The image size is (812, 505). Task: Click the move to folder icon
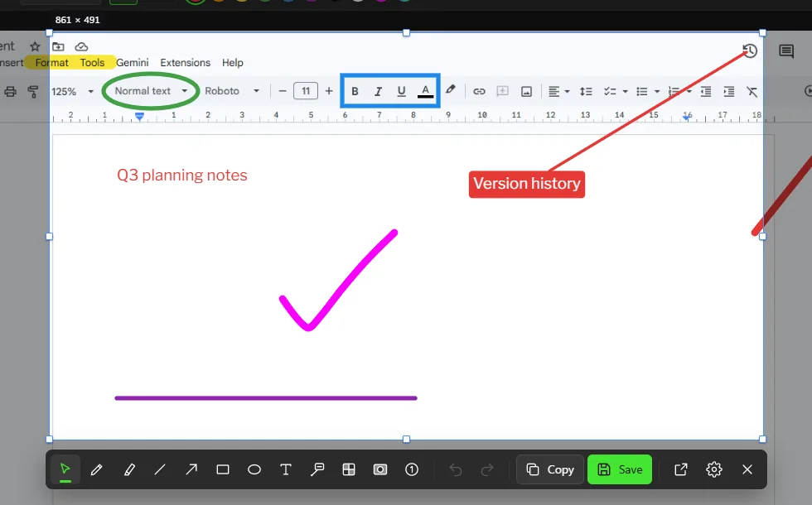pyautogui.click(x=58, y=46)
